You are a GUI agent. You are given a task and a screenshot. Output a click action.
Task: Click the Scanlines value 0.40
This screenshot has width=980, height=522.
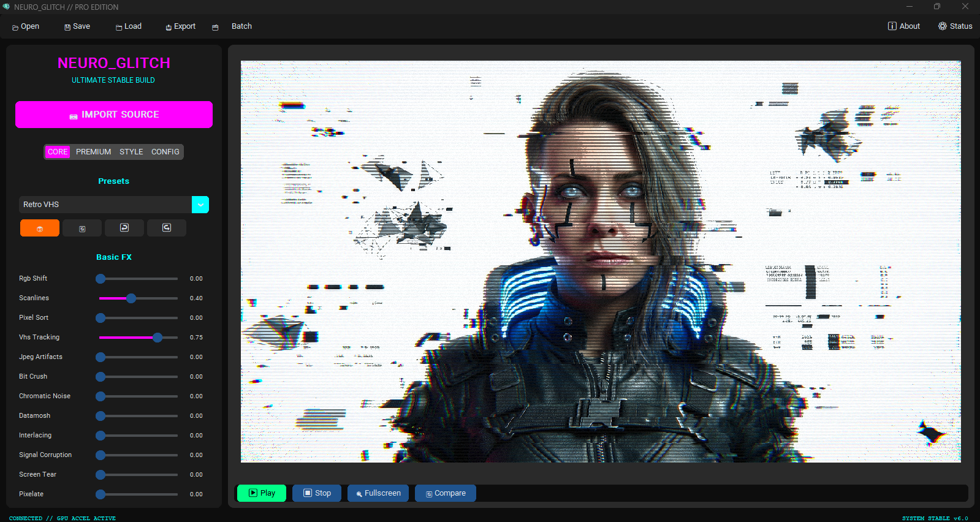[196, 298]
